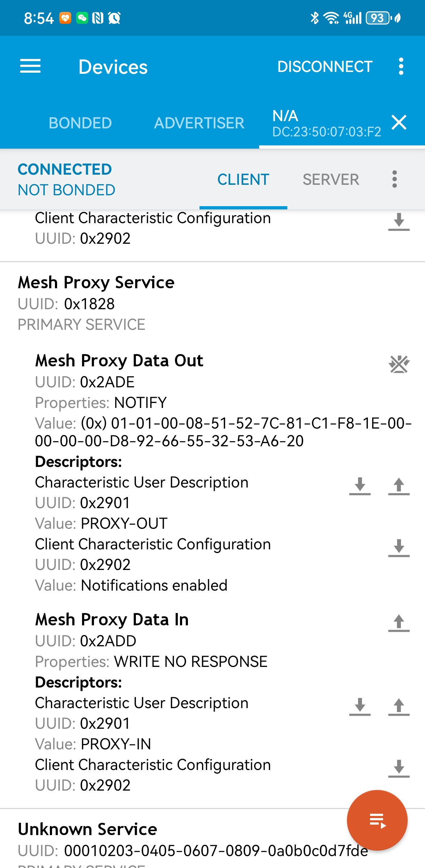The height and width of the screenshot is (868, 425).
Task: Read PROXY-OUT Characteristic User Description descriptor
Action: (360, 486)
